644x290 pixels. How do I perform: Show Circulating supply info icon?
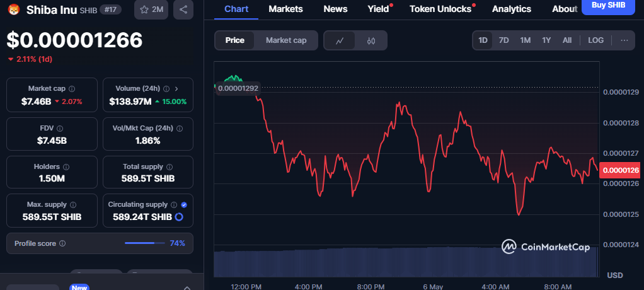(174, 204)
